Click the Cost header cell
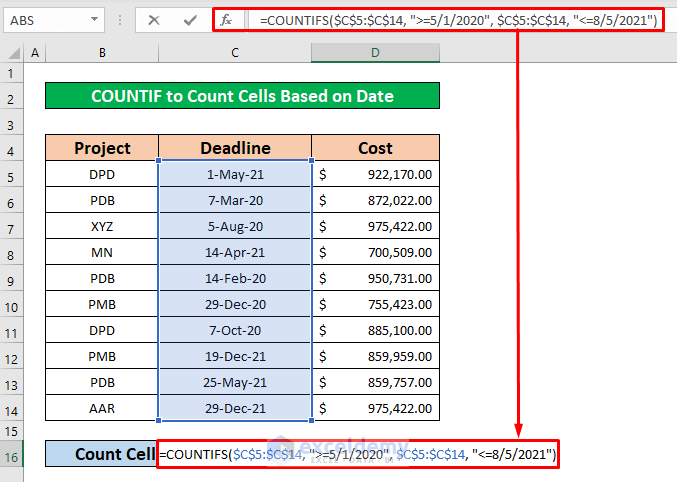This screenshot has height=482, width=677. click(x=375, y=148)
